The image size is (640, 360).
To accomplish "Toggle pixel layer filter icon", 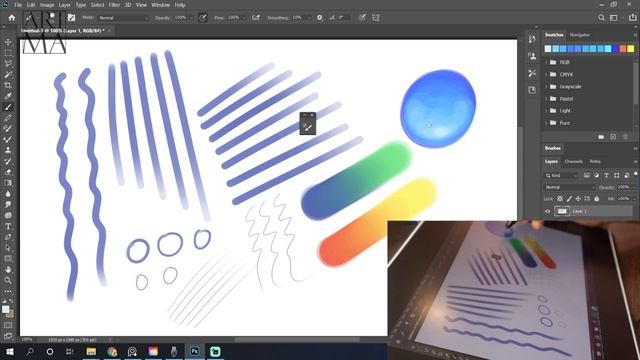I will (587, 176).
